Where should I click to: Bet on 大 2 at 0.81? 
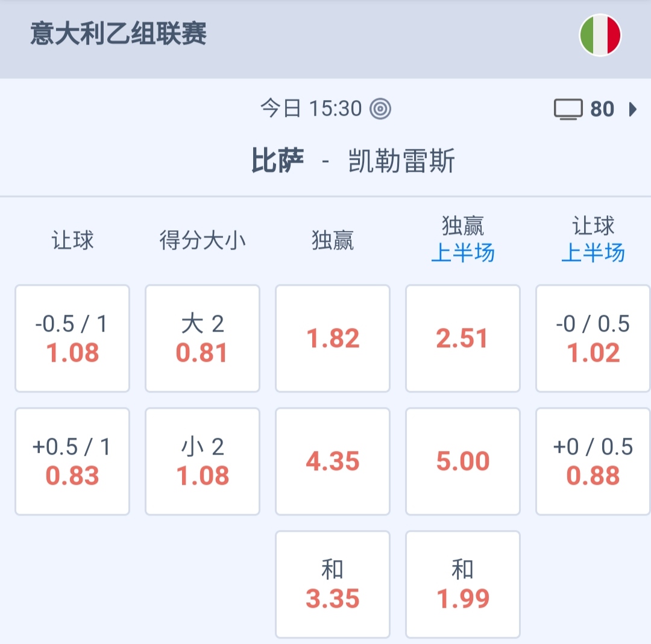pyautogui.click(x=203, y=338)
